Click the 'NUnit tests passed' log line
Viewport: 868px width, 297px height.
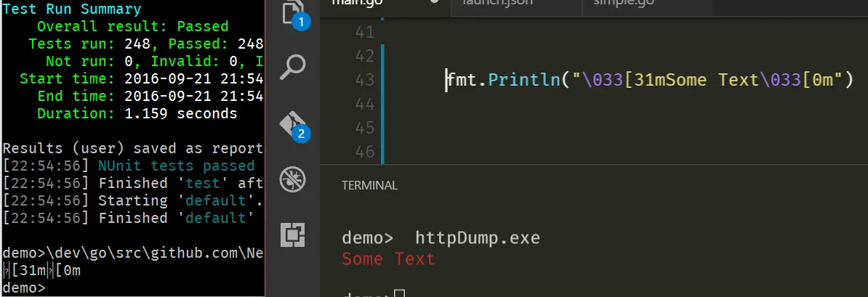coord(129,166)
